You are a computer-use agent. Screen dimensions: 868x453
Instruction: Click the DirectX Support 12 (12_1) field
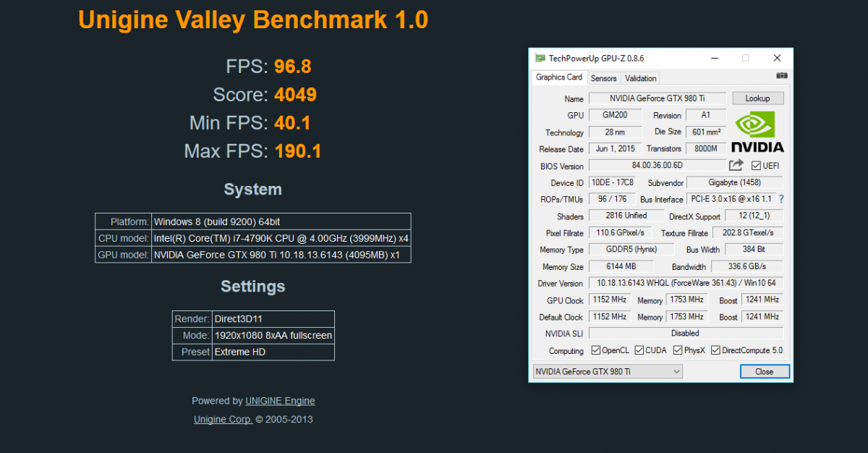click(753, 216)
